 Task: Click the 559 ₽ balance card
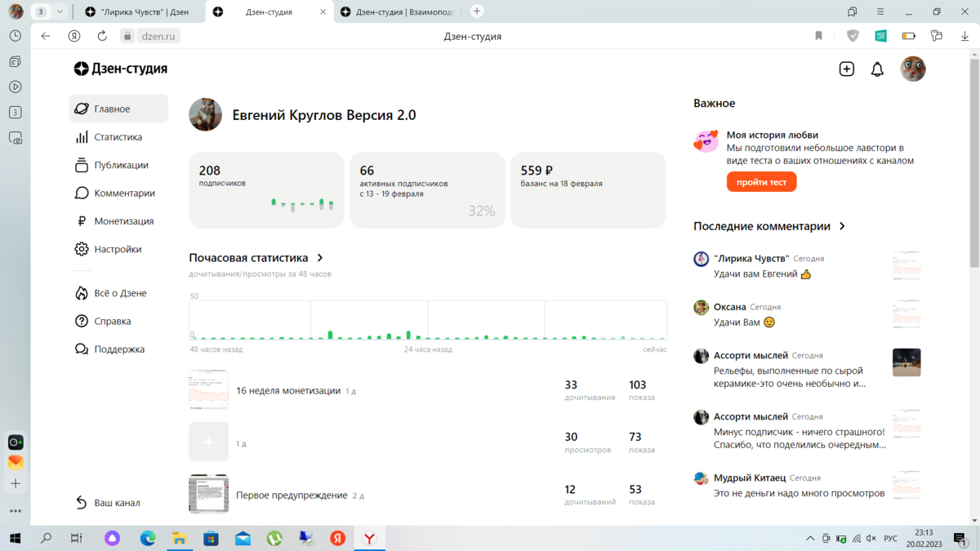point(588,190)
